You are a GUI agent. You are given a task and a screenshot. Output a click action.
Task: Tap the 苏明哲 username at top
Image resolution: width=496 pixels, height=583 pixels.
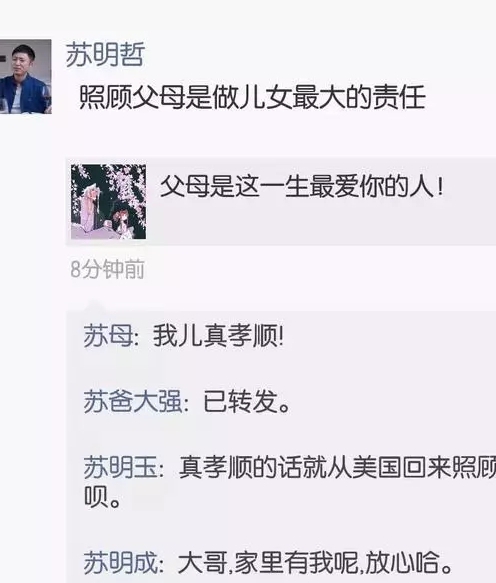105,55
